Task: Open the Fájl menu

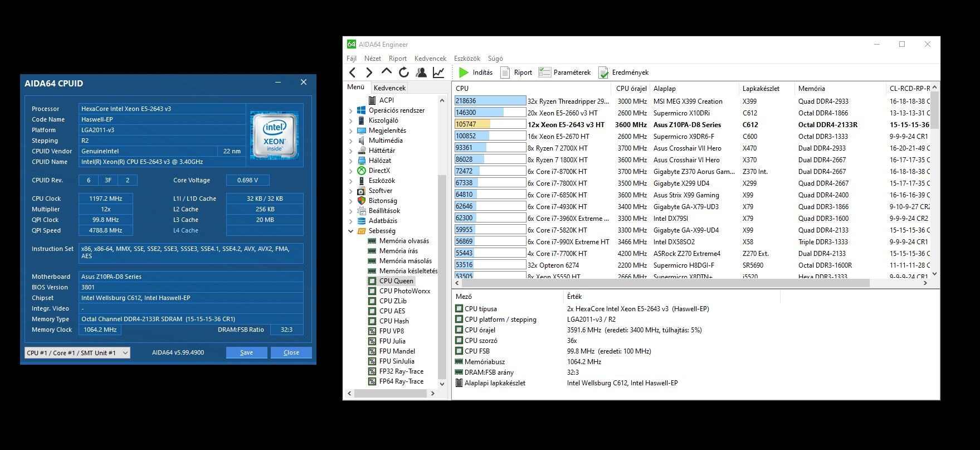Action: coord(352,59)
